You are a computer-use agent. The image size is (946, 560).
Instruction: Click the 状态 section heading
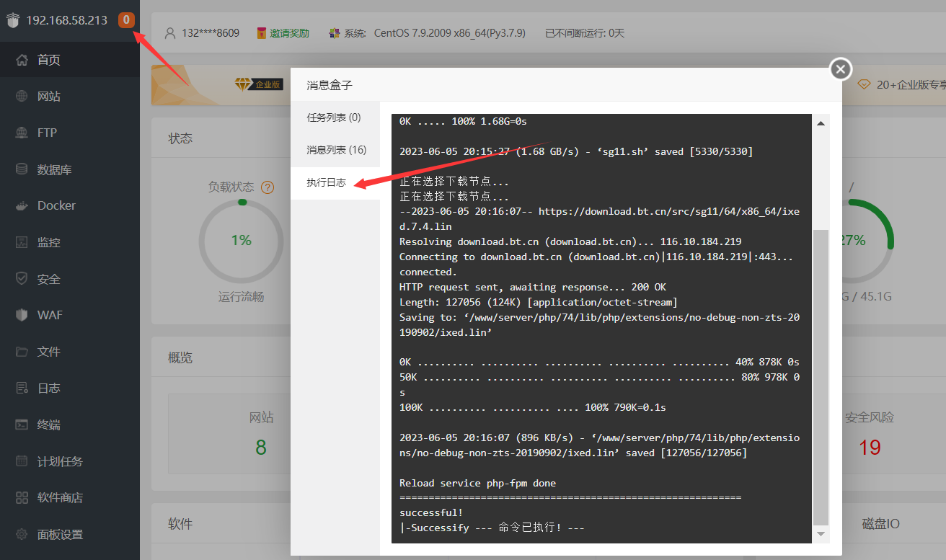tap(180, 138)
